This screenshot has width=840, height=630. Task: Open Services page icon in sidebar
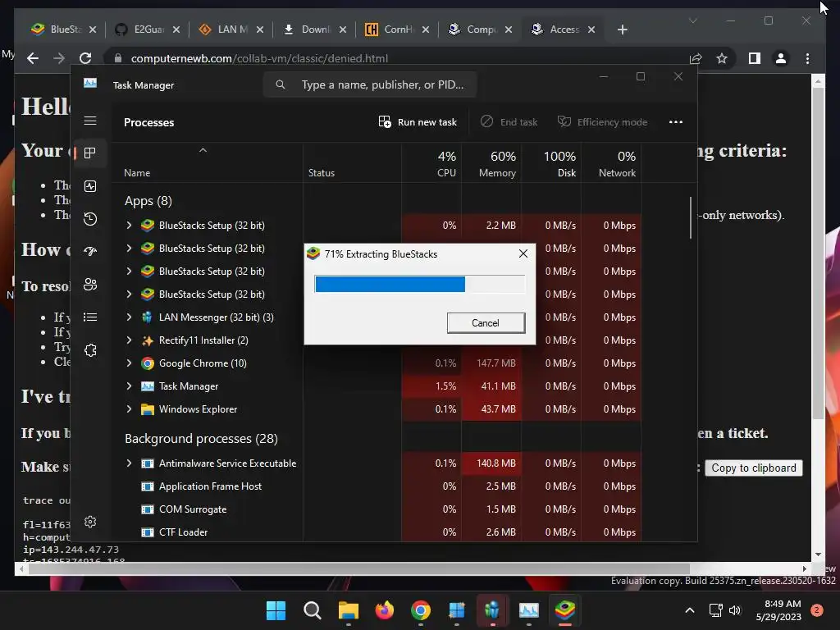tap(90, 350)
